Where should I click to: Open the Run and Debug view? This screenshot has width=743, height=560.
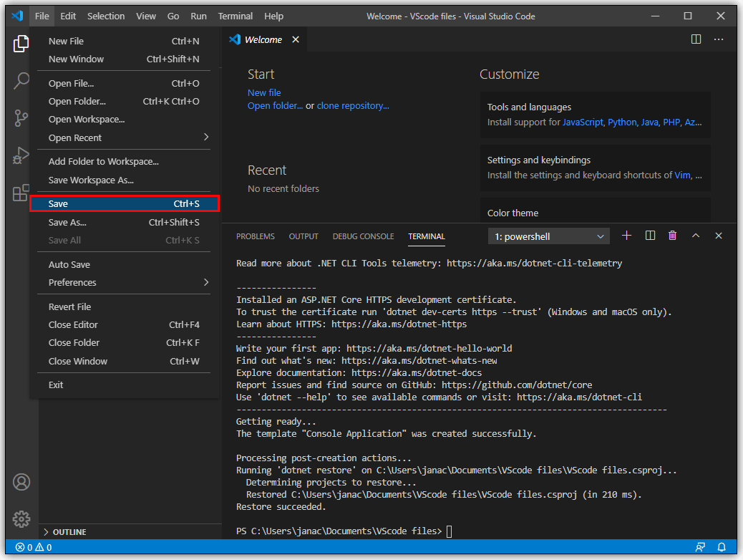point(21,155)
